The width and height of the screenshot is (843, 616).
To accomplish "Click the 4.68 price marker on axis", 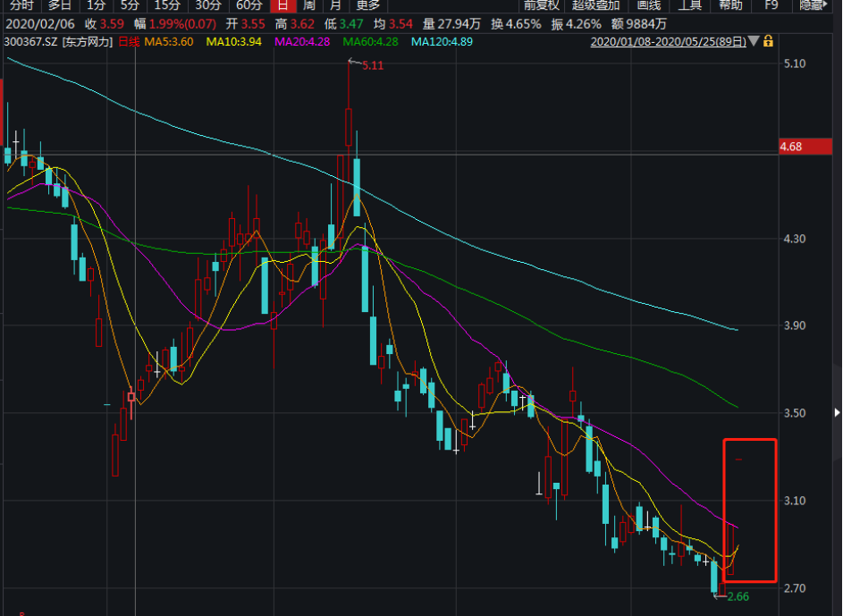I will coord(790,147).
